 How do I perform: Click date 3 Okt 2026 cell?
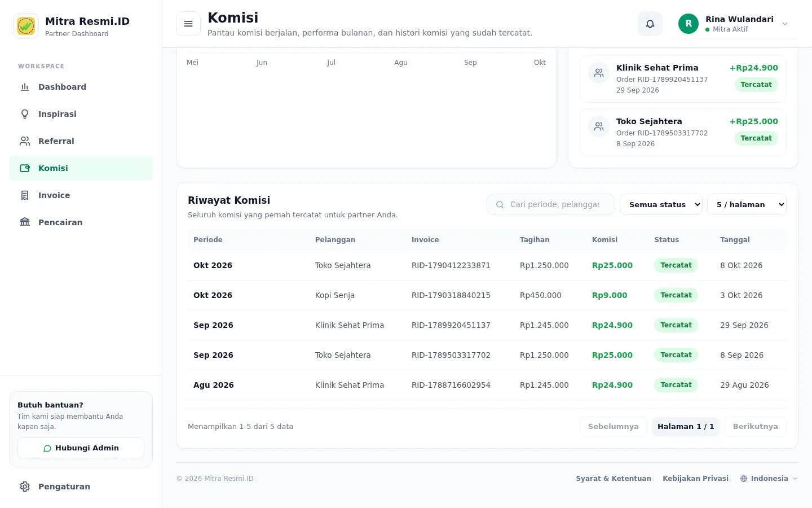[x=742, y=295]
